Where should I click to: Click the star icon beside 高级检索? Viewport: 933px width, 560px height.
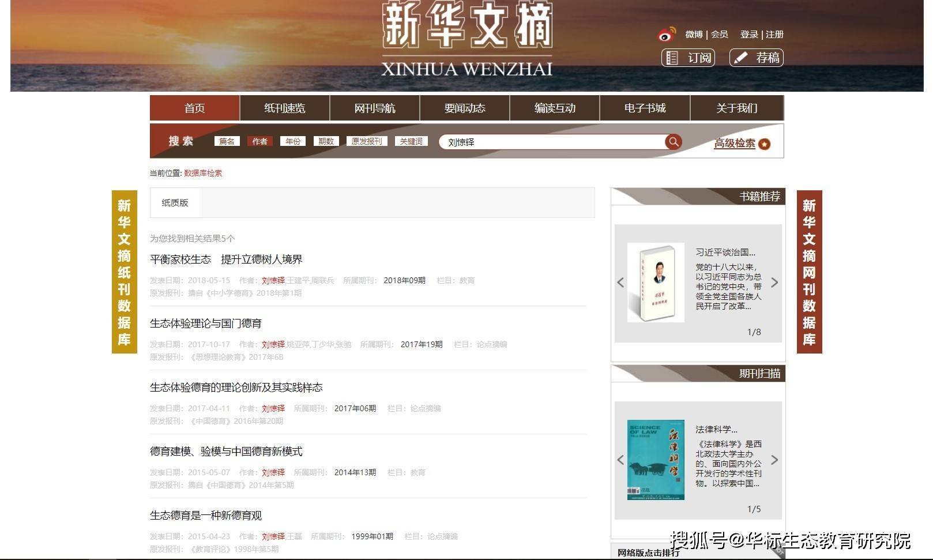765,144
